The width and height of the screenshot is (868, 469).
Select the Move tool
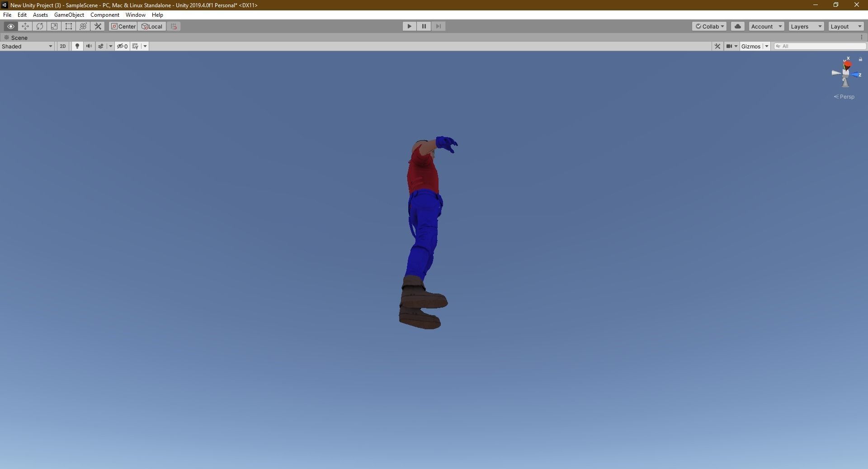[25, 26]
